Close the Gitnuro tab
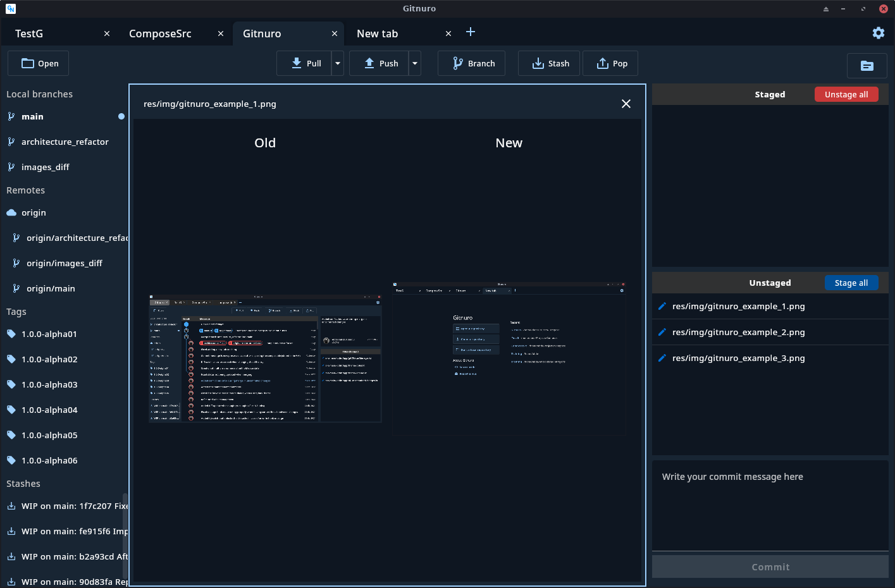 pyautogui.click(x=335, y=34)
